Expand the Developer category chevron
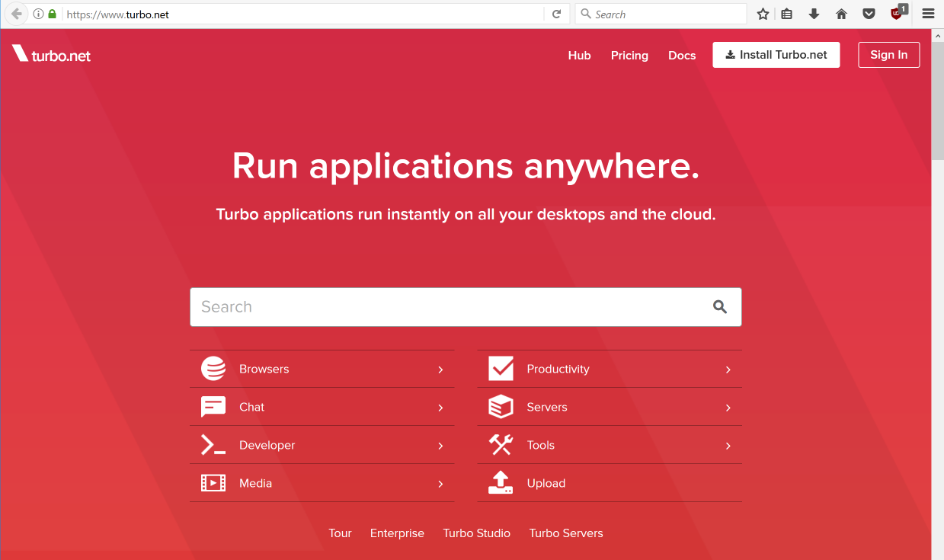The image size is (944, 560). [x=440, y=446]
